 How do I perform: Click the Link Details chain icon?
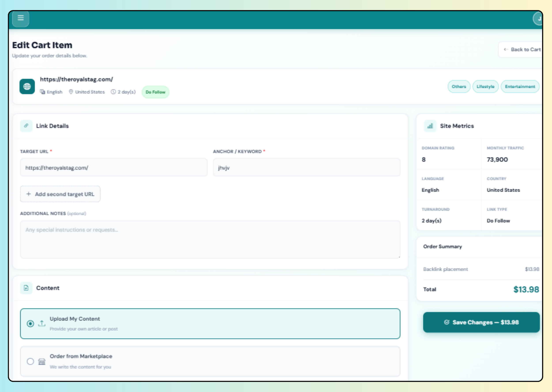26,126
